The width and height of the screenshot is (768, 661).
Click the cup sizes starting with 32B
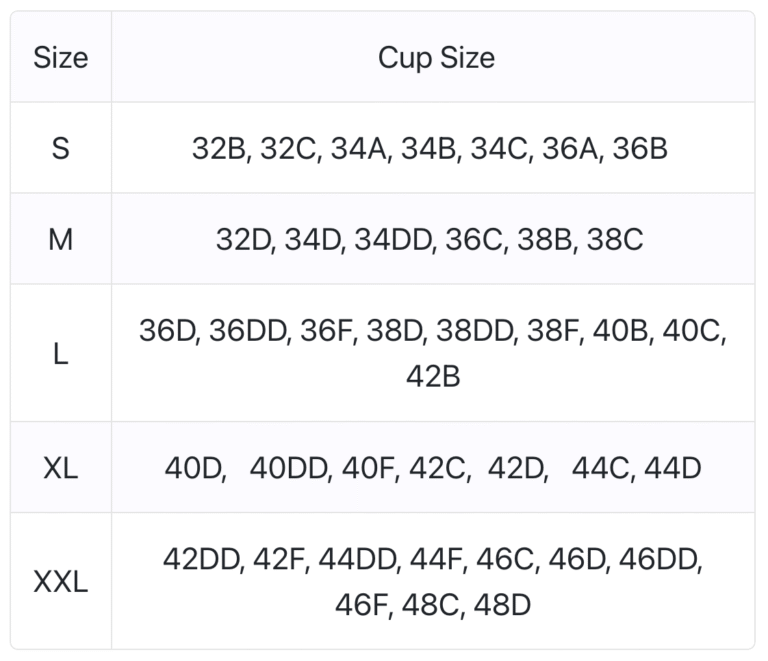pyautogui.click(x=430, y=148)
